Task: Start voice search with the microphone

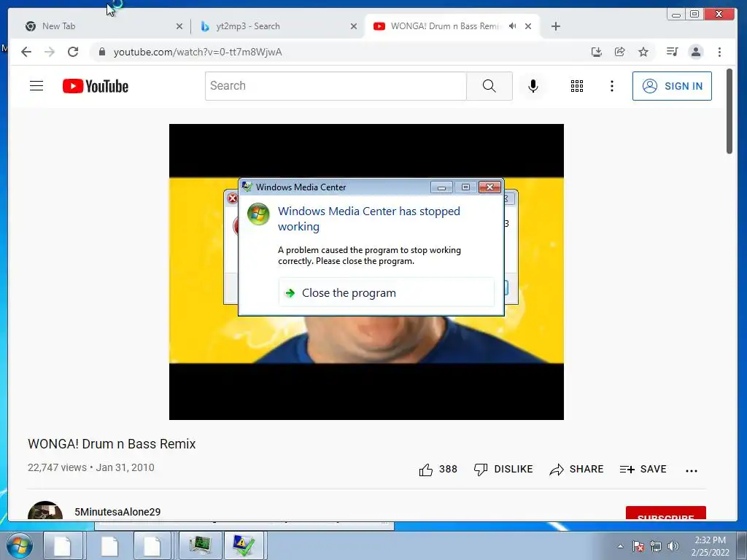Action: (533, 86)
